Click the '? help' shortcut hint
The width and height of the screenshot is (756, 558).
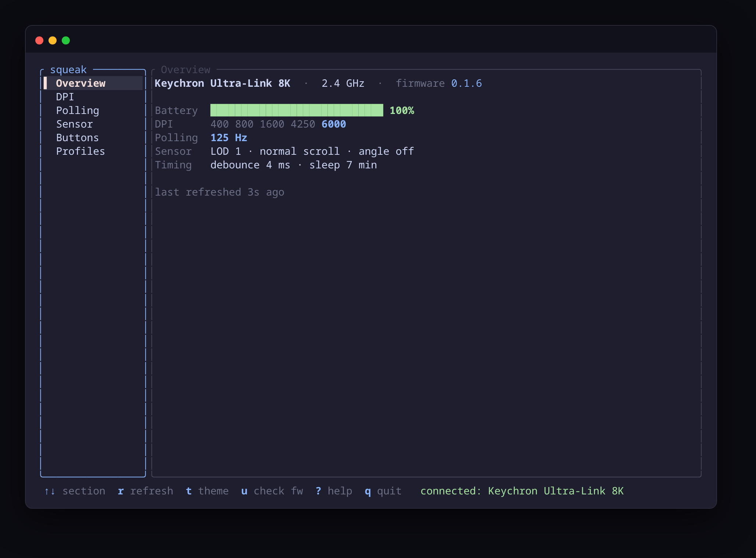(334, 491)
